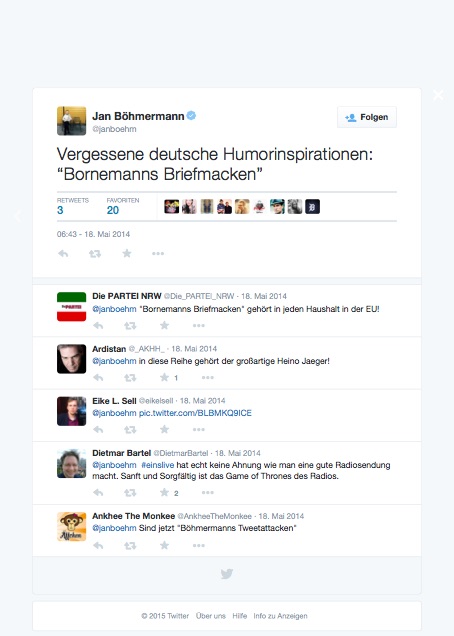Screen dimensions: 454x636
Task: Open the #einslive hashtag
Action: (157, 465)
